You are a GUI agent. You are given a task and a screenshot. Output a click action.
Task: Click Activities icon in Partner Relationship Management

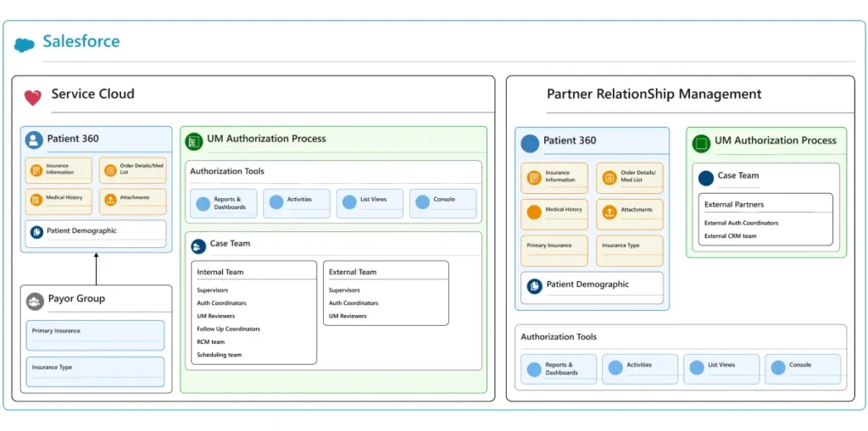(615, 367)
